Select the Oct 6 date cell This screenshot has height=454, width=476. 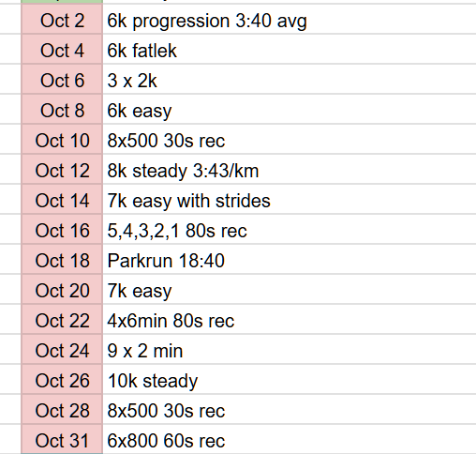click(62, 79)
